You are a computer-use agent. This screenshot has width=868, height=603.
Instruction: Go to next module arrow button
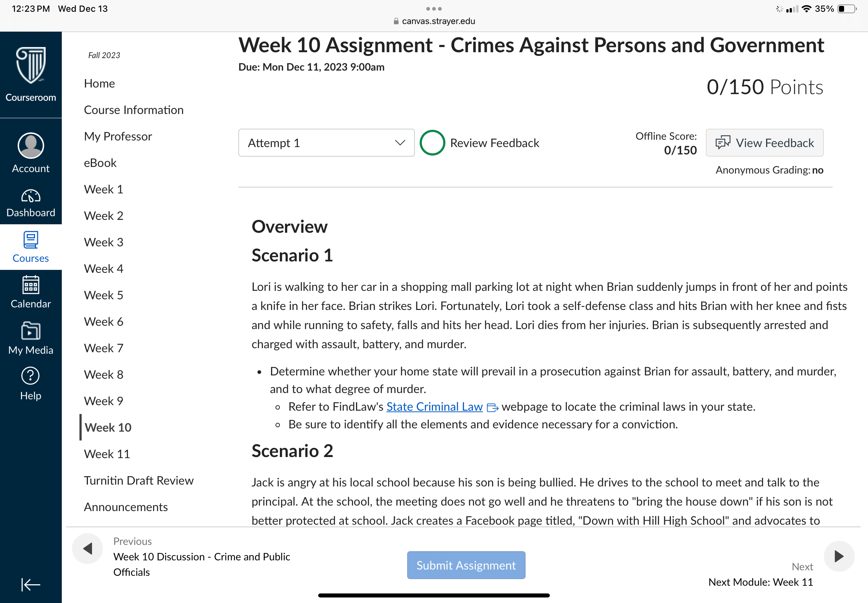pos(839,556)
